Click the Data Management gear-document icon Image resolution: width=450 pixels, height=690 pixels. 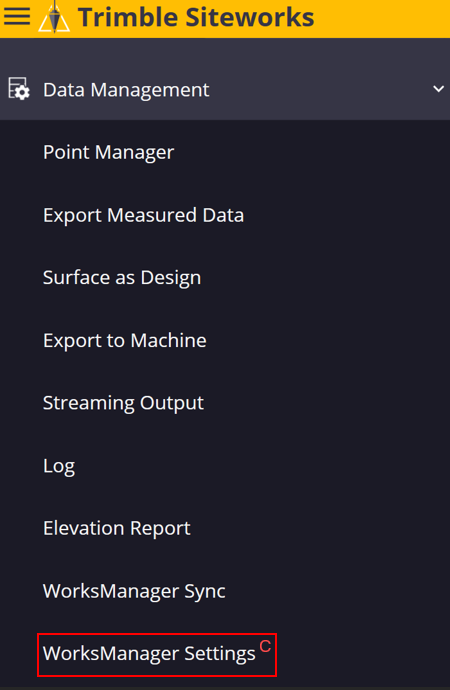19,89
